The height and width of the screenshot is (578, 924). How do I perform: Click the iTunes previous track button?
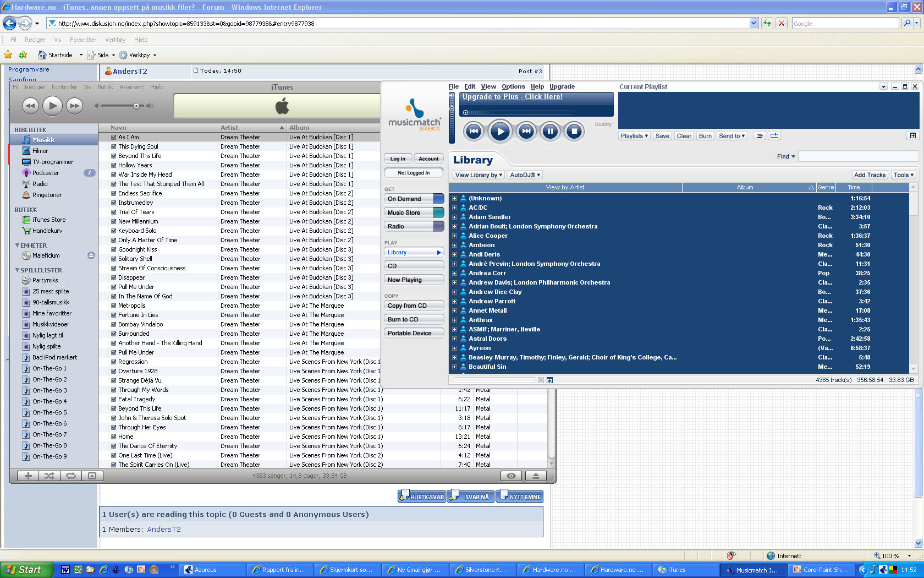30,105
